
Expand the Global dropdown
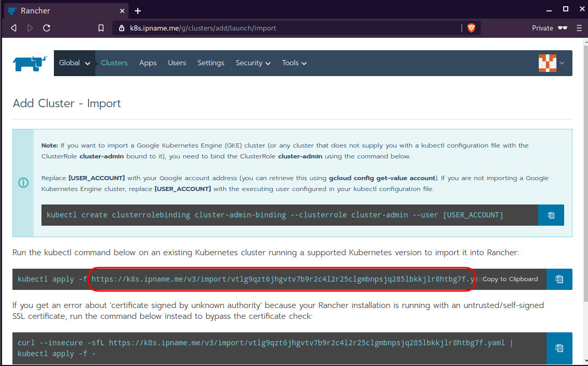point(75,63)
